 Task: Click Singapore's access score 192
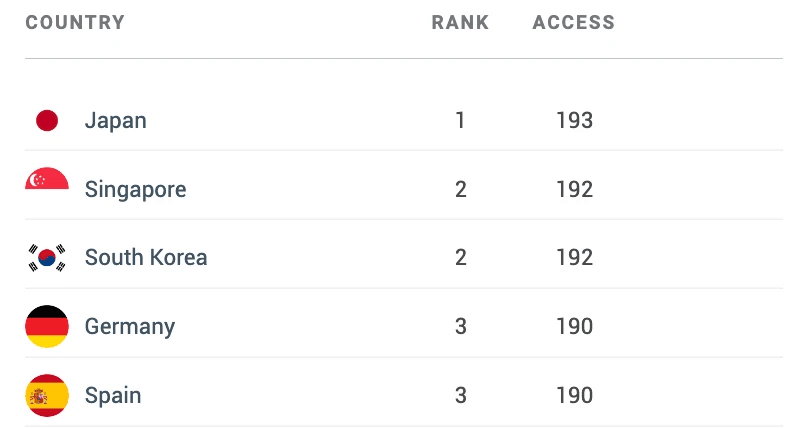click(x=574, y=190)
